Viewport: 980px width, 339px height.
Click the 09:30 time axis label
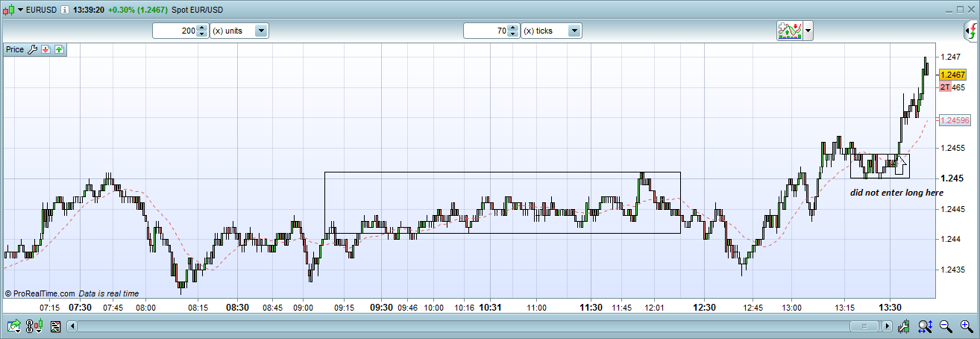point(381,307)
